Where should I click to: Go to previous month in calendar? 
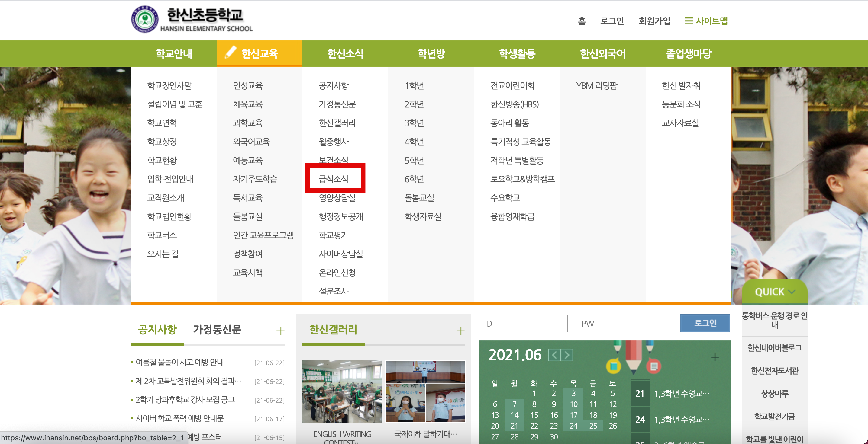point(554,355)
